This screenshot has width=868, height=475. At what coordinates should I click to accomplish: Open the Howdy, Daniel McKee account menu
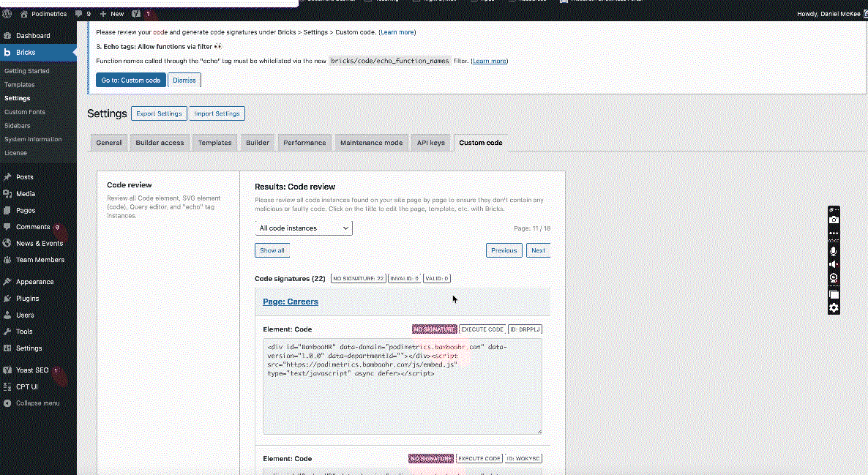[x=832, y=14]
